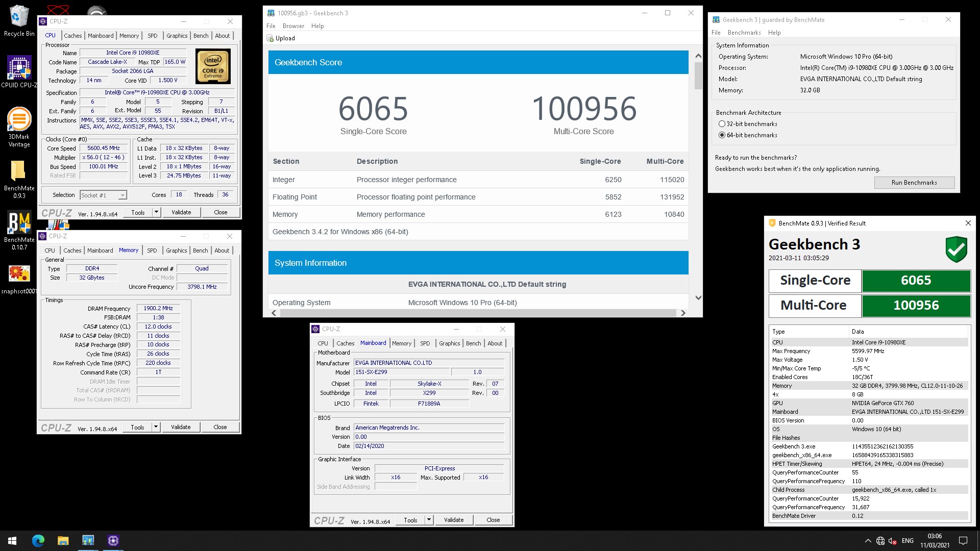The width and height of the screenshot is (980, 551).
Task: Click the taskbar clock showing 03:06
Action: [x=935, y=541]
